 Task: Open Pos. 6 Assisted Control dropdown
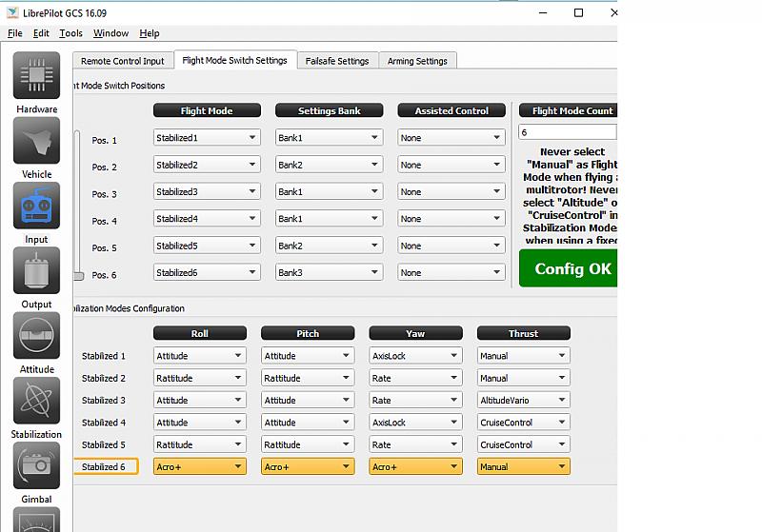pyautogui.click(x=451, y=273)
